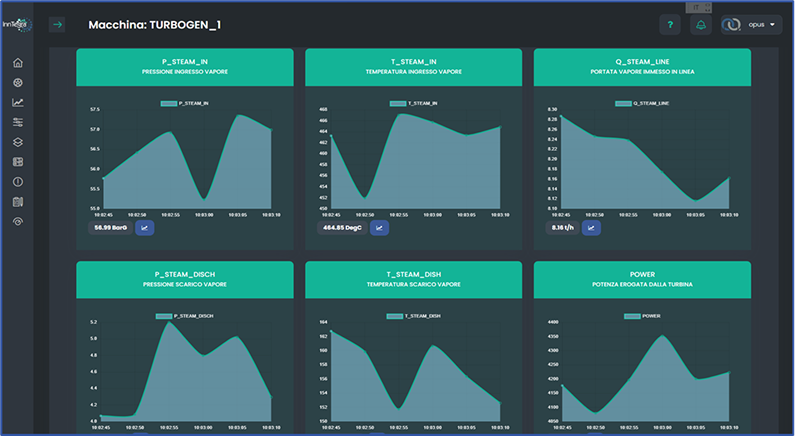The width and height of the screenshot is (795, 436).
Task: Click the opus user avatar logo
Action: point(732,24)
